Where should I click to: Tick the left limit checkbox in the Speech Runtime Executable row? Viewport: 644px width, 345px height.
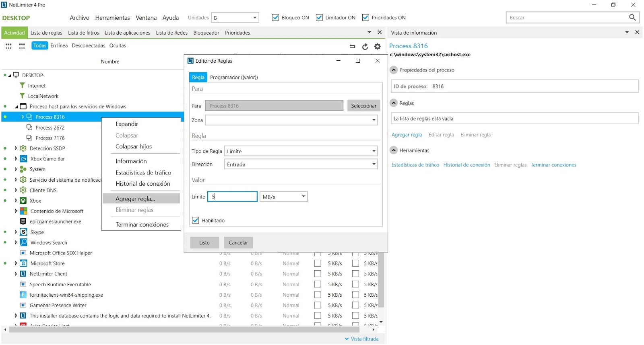318,284
